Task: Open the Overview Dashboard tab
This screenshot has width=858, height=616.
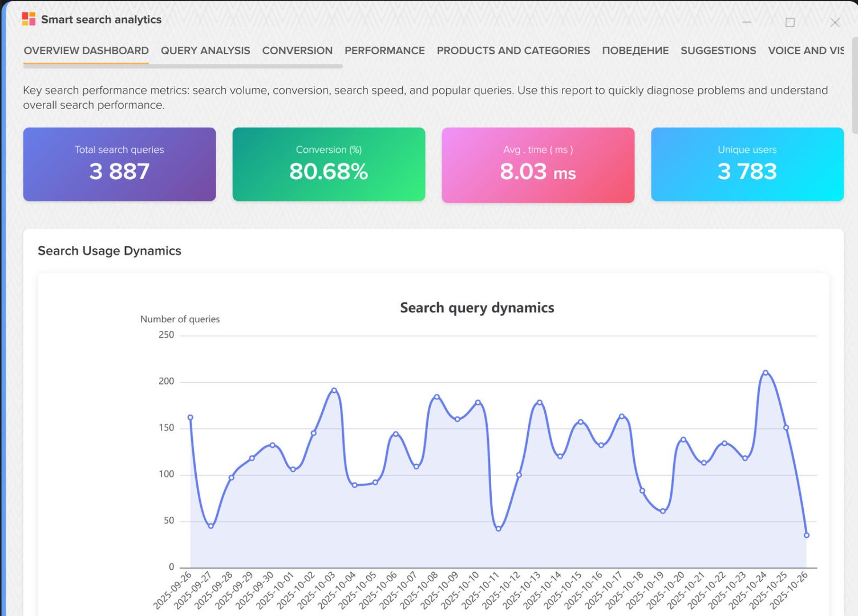Action: tap(86, 51)
